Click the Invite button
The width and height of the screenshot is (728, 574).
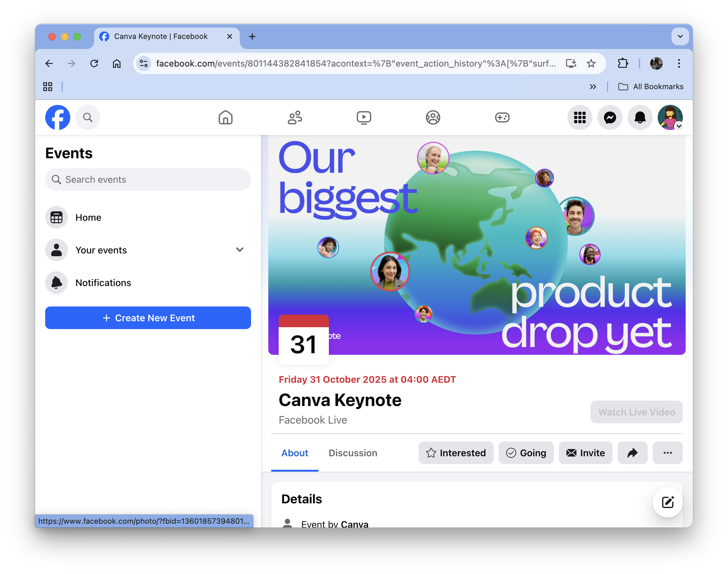[585, 453]
